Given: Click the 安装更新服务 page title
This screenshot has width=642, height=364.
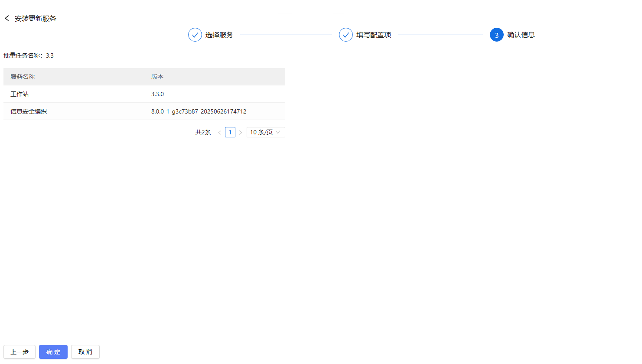Looking at the screenshot, I should 36,18.
